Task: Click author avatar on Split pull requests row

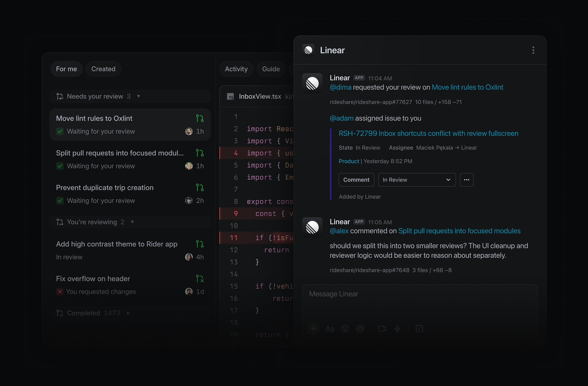Action: point(189,166)
